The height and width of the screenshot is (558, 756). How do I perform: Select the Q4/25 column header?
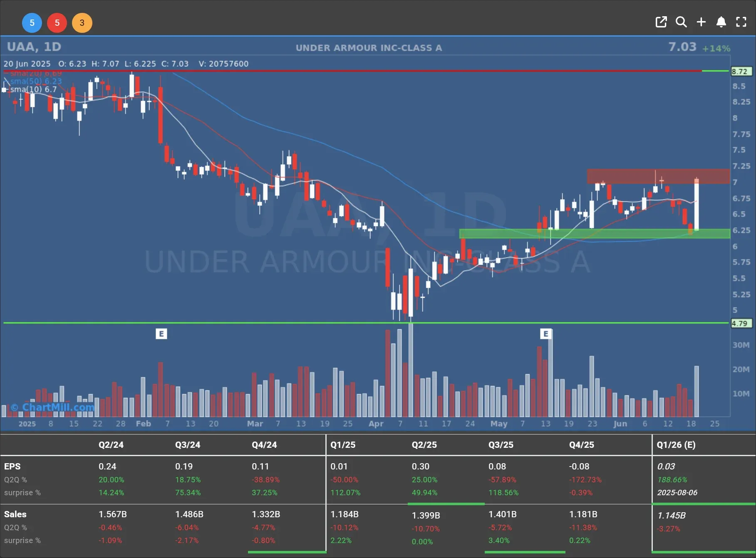pyautogui.click(x=582, y=445)
